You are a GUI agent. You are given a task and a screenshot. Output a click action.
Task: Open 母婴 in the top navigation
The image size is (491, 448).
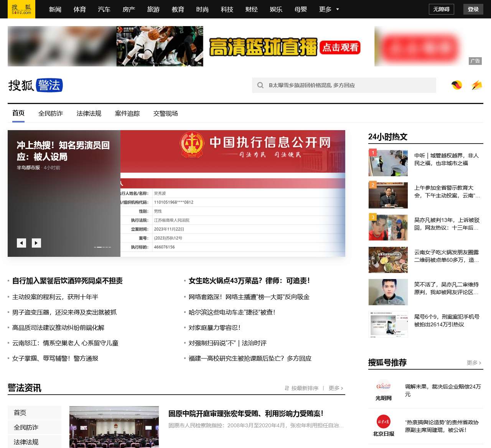click(x=301, y=9)
